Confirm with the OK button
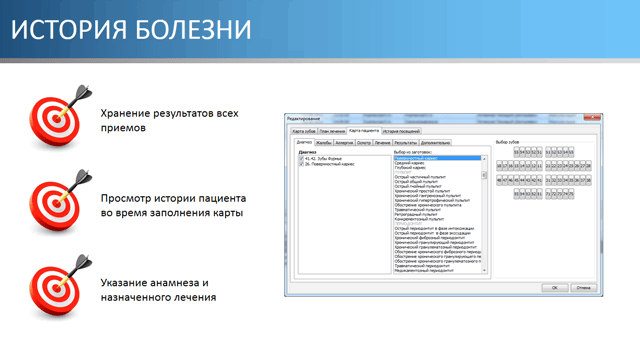Viewport: 640px width, 360px height. click(555, 288)
